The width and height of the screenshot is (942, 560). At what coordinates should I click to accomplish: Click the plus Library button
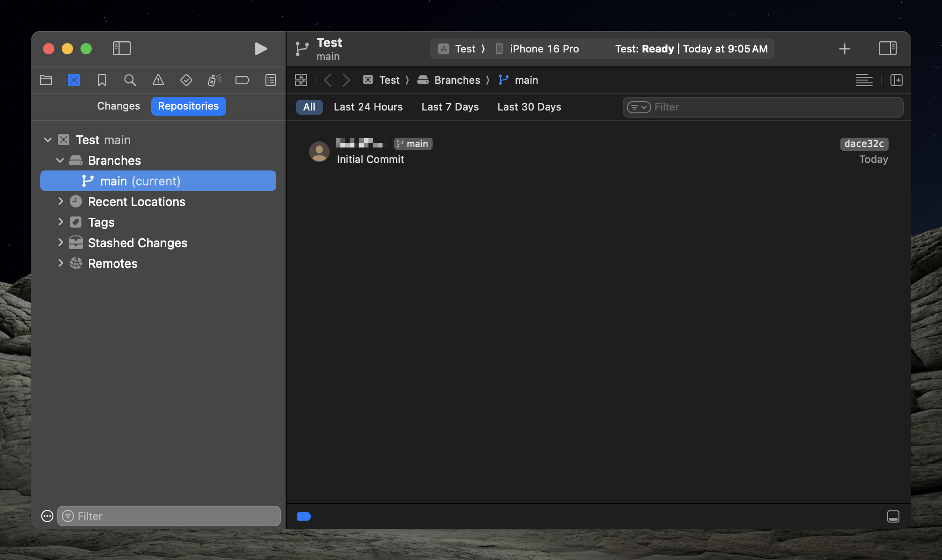pos(844,49)
